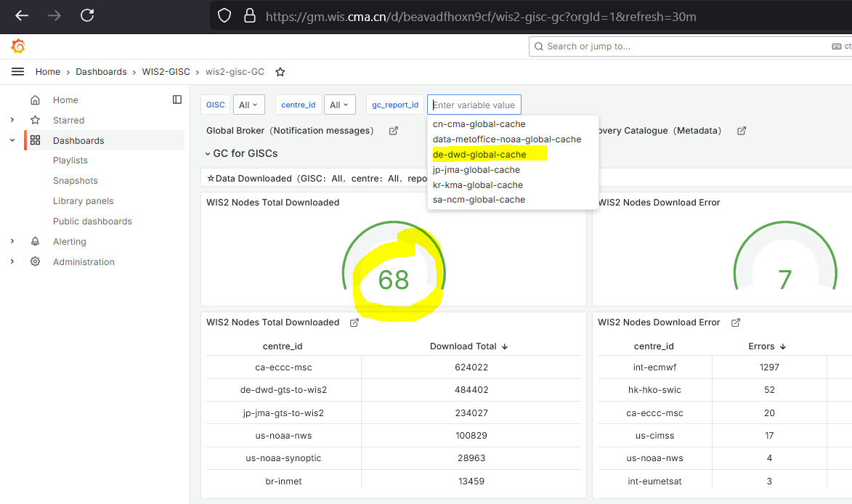The width and height of the screenshot is (852, 504).
Task: Click the hk-hko-swic cell
Action: [x=654, y=390]
